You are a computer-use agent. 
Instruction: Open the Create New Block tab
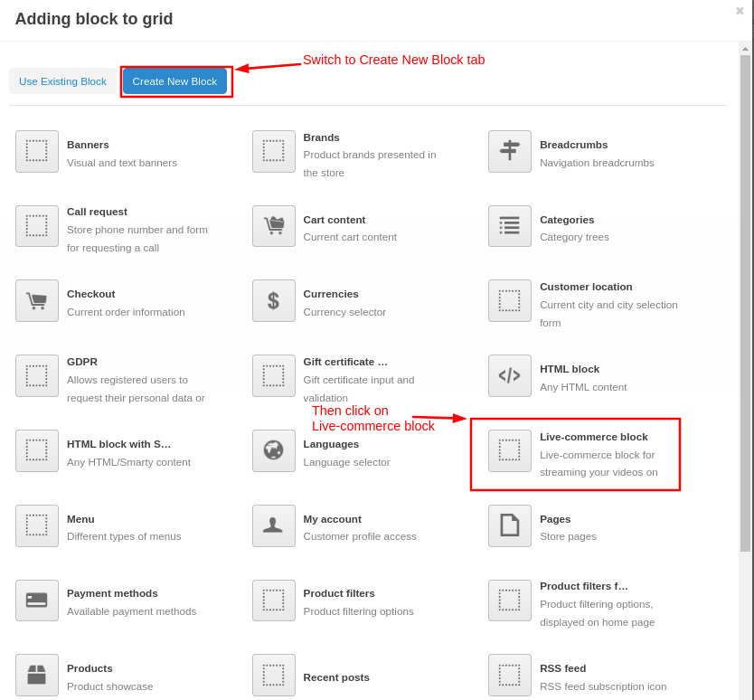(x=174, y=81)
